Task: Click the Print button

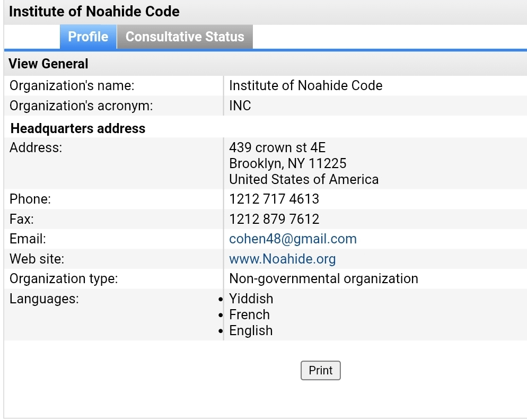Action: coord(320,370)
